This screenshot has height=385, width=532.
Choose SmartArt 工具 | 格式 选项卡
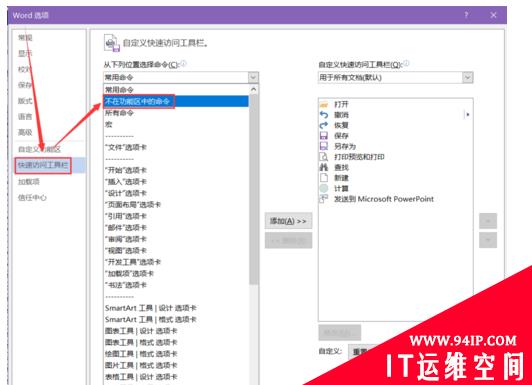176,320
